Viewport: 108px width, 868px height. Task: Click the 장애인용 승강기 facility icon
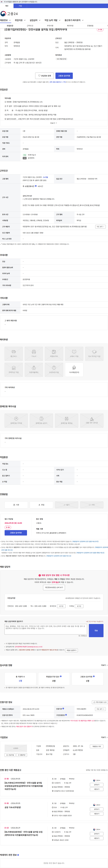click(41, 420)
